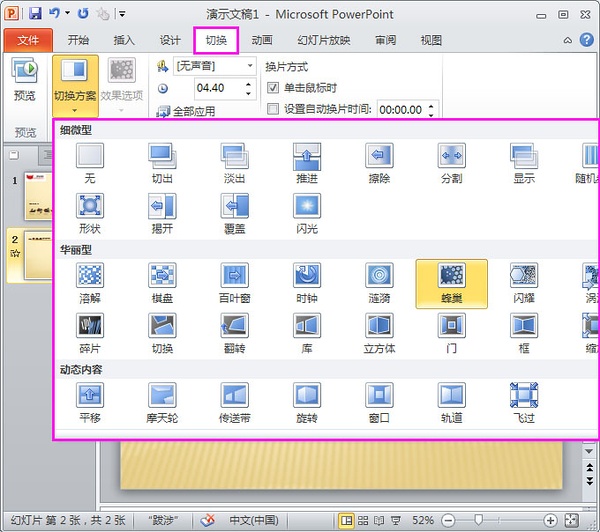Select the 旋转 (Rotate) transition
This screenshot has height=532, width=600.
[307, 403]
